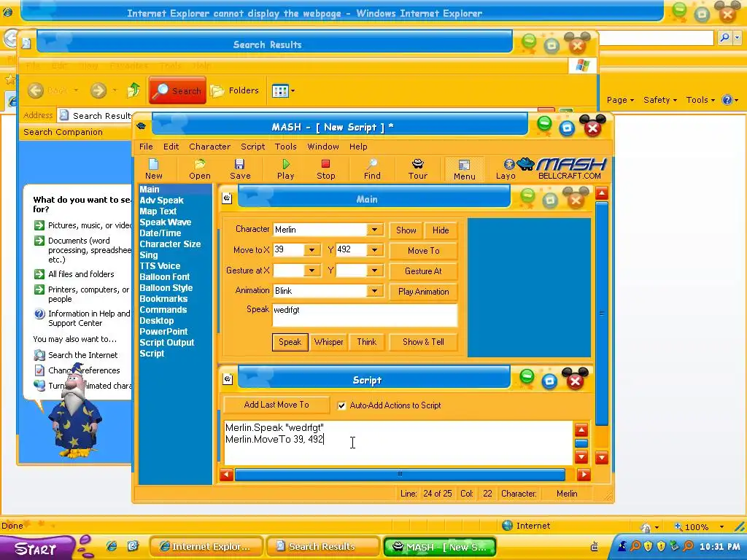Click the Main panel header icon
Screen dimensions: 747x560
coord(228,198)
